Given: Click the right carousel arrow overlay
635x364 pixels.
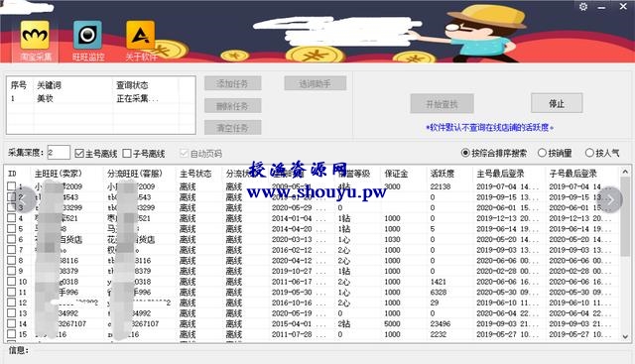Looking at the screenshot, I should tap(610, 199).
